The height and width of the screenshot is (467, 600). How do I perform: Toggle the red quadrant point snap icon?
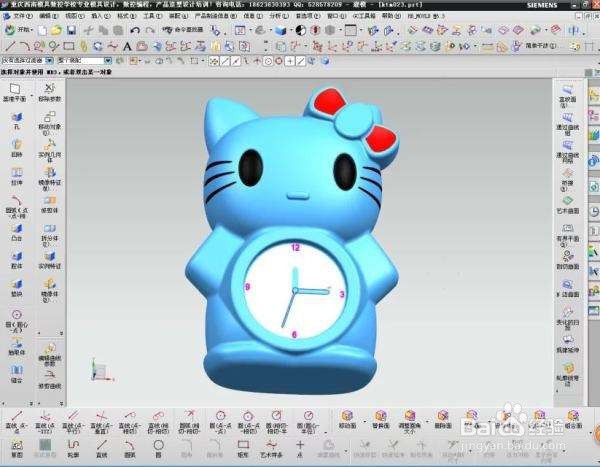(x=279, y=61)
